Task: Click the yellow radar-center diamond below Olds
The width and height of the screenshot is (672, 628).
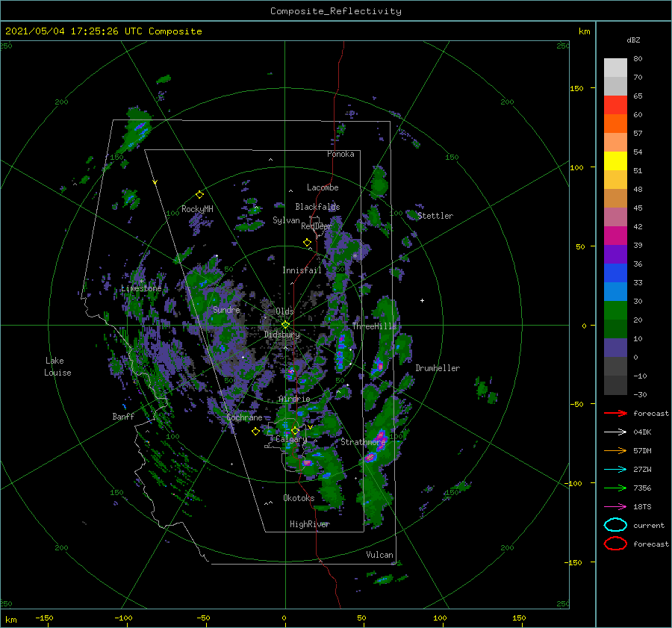Action: (285, 325)
